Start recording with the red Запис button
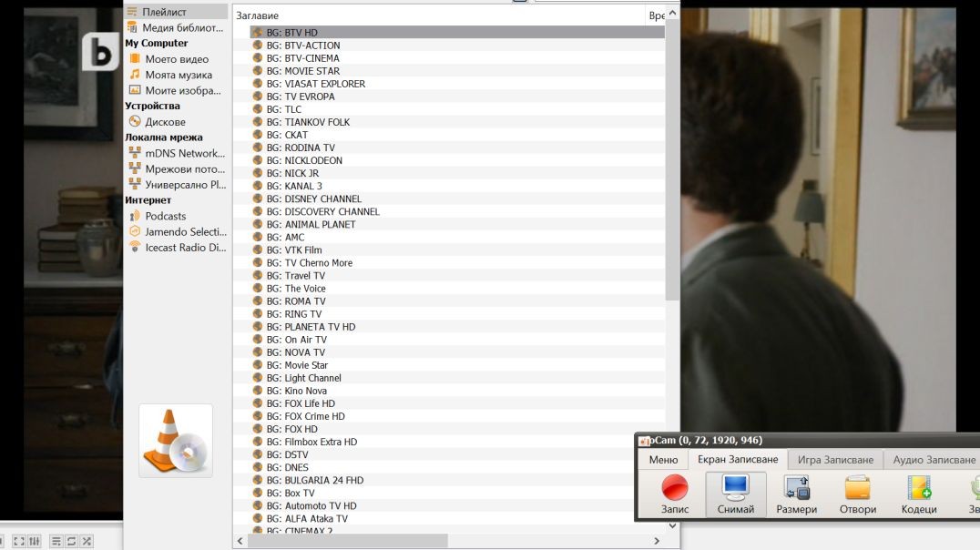 [675, 494]
